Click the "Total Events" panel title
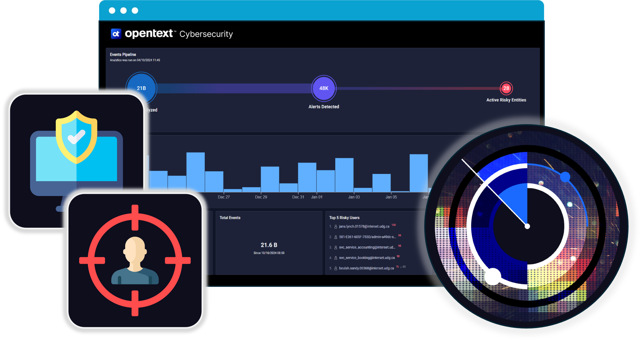Screen dimensions: 644x344 pos(230,218)
